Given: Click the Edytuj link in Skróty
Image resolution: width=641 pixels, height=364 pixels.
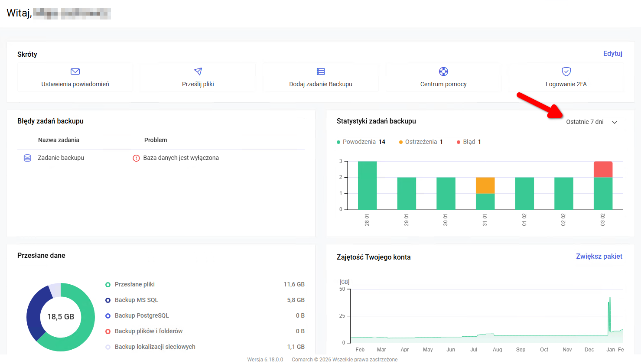Looking at the screenshot, I should [x=612, y=53].
